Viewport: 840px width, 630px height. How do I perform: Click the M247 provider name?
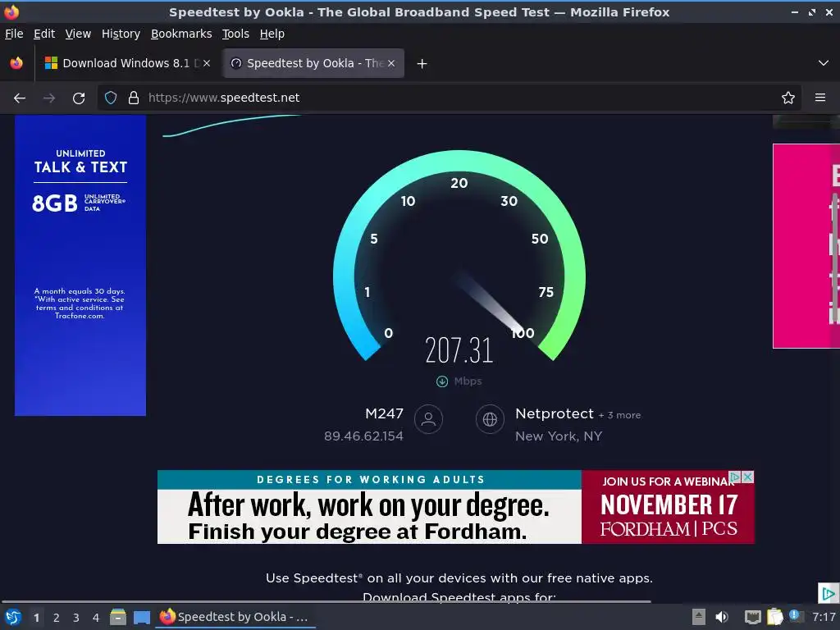coord(384,413)
